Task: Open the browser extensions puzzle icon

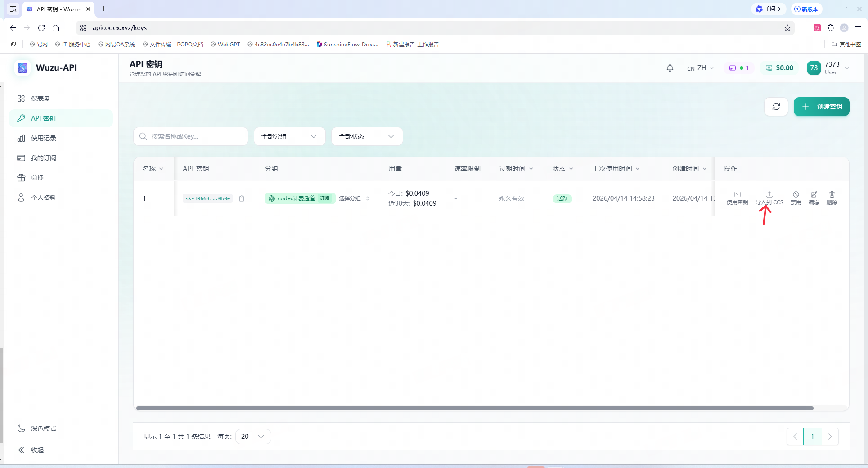Action: click(831, 28)
